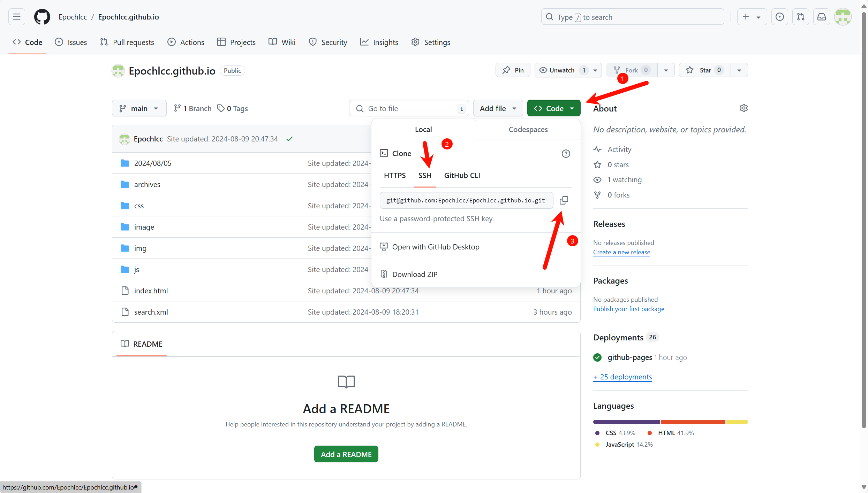Select the SSH clone option
The image size is (868, 493).
click(x=425, y=175)
